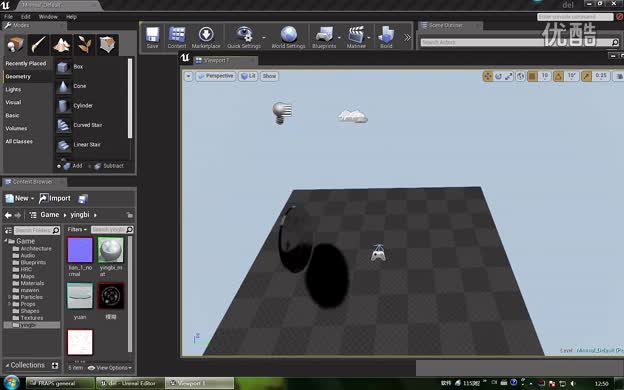Select the purple normal map thumbnail
Viewport: 624px width, 390px height.
[x=80, y=250]
